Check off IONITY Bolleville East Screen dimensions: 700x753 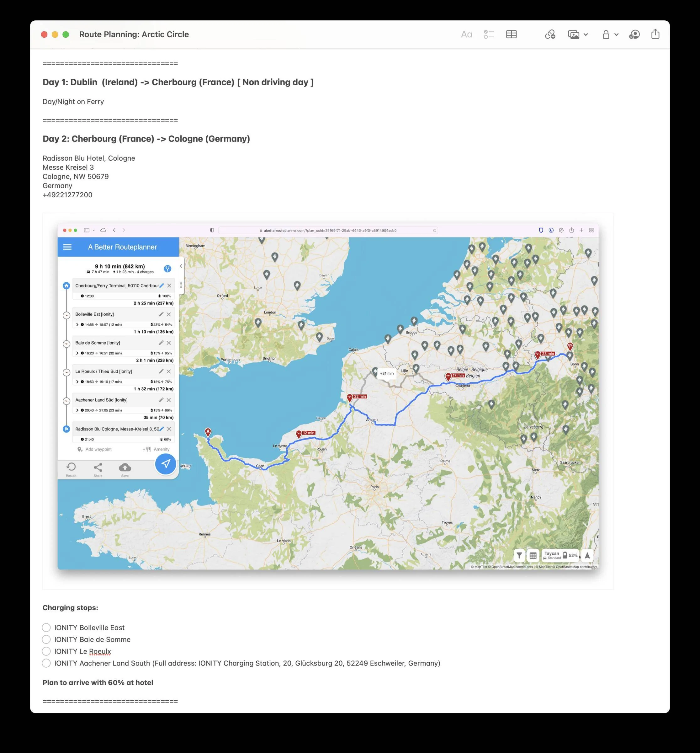(x=46, y=627)
